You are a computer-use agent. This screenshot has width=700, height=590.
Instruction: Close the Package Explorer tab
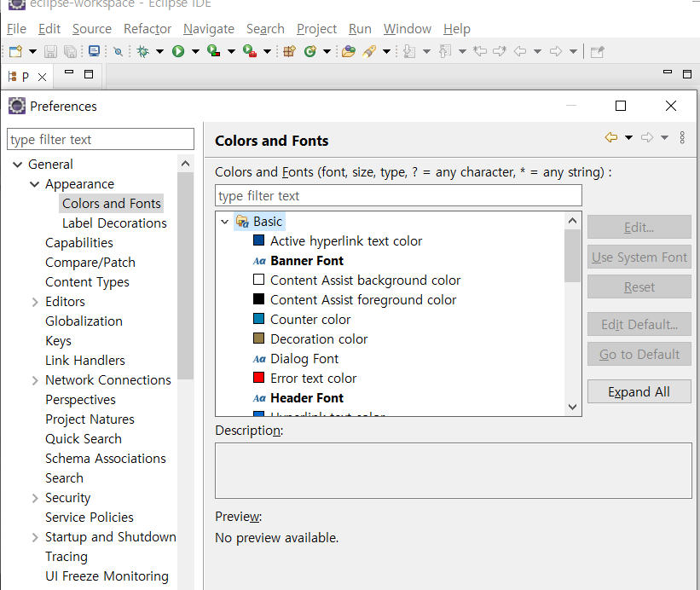pyautogui.click(x=42, y=78)
